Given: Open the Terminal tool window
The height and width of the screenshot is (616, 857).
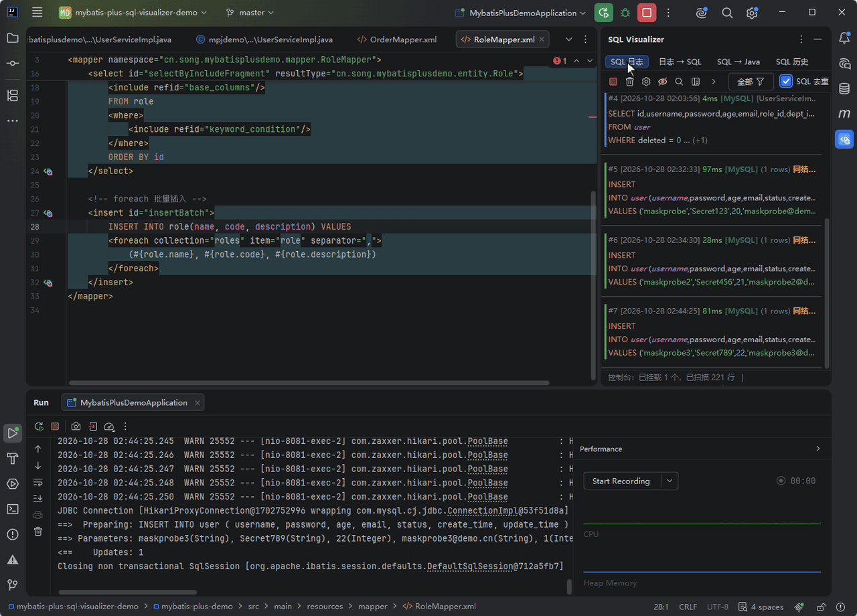Looking at the screenshot, I should point(13,509).
